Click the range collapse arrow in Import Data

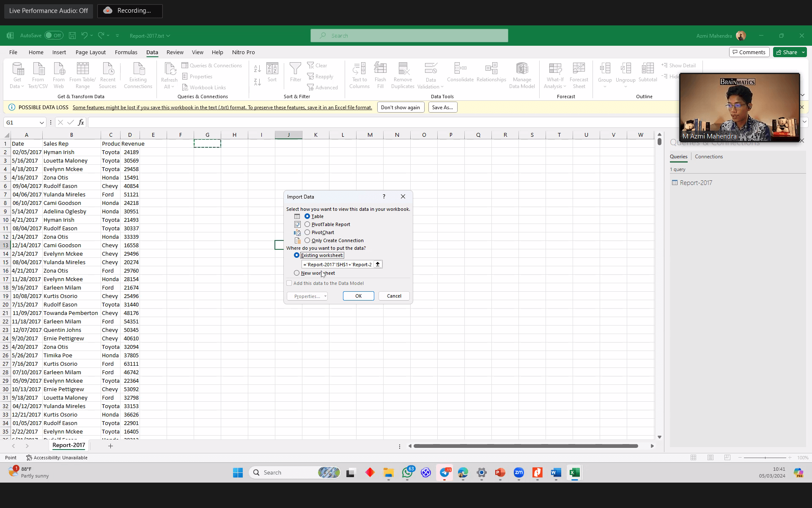(x=378, y=264)
